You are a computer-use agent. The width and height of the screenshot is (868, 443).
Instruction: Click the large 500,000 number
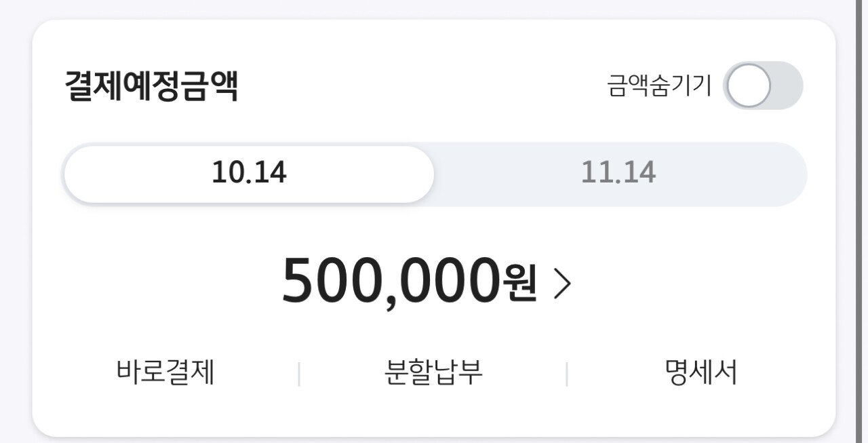pyautogui.click(x=389, y=281)
